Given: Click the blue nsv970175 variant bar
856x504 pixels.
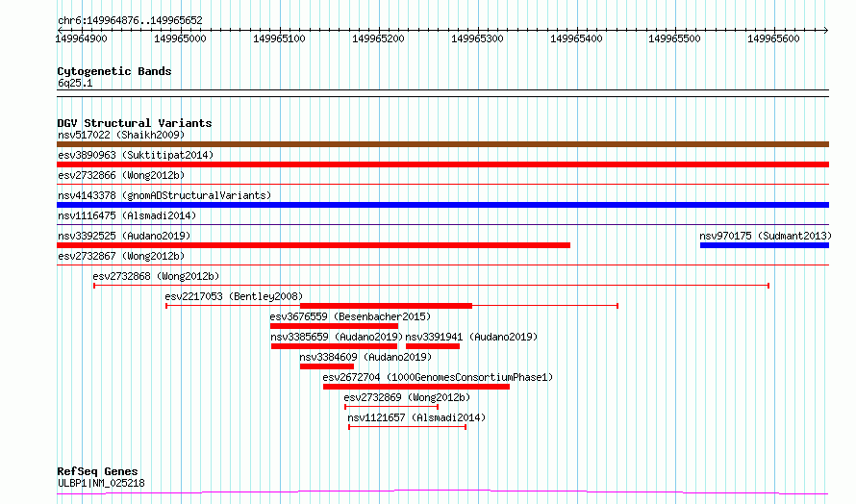Looking at the screenshot, I should pyautogui.click(x=765, y=245).
